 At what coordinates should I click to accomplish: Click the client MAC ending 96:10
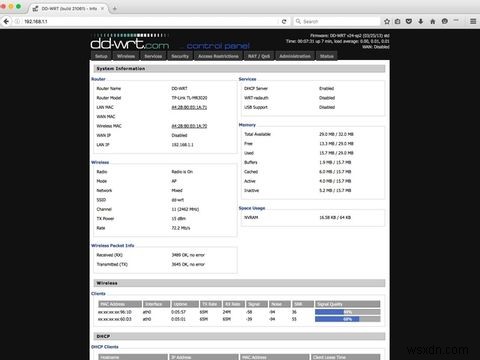[x=115, y=312]
